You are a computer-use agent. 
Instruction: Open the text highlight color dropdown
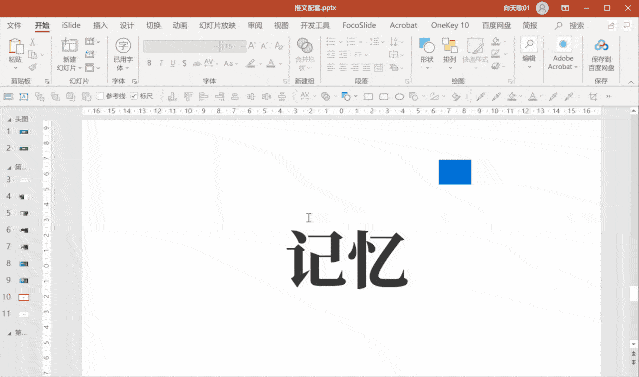point(260,64)
